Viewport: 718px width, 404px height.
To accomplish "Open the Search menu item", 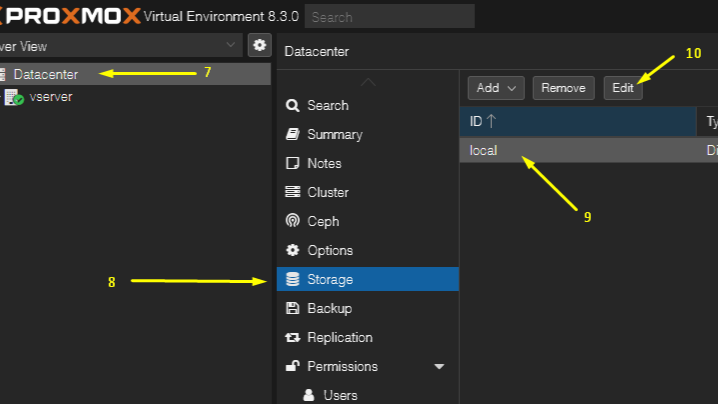I will click(368, 105).
